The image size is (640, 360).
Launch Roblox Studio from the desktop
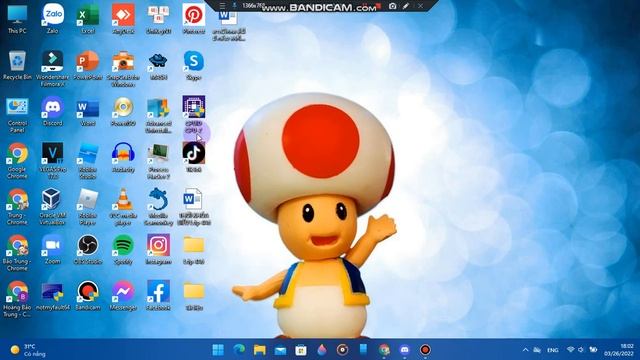pos(88,161)
